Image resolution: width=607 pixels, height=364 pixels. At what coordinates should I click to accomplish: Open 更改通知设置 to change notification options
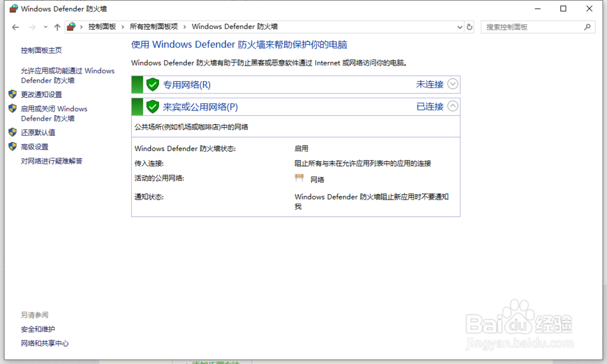coord(41,94)
